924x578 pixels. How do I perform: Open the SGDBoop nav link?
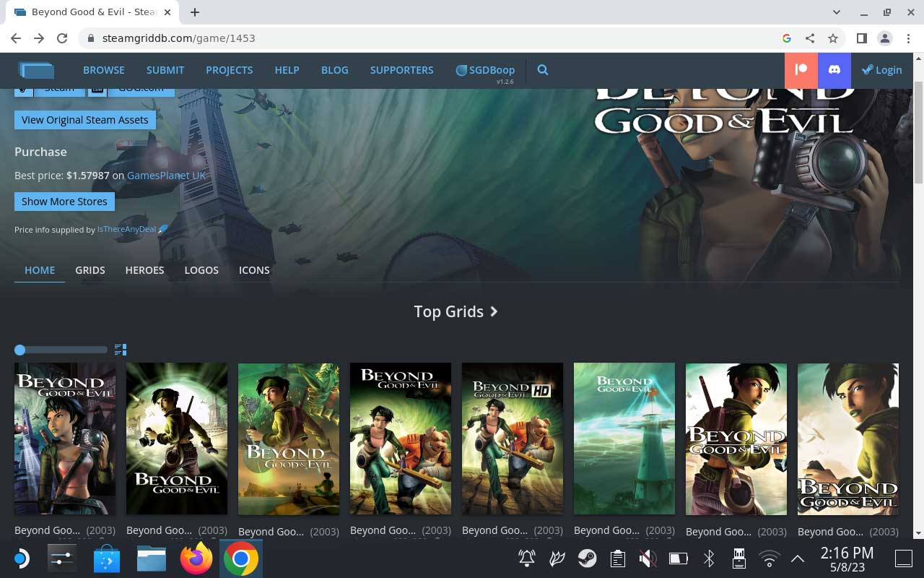click(x=485, y=70)
